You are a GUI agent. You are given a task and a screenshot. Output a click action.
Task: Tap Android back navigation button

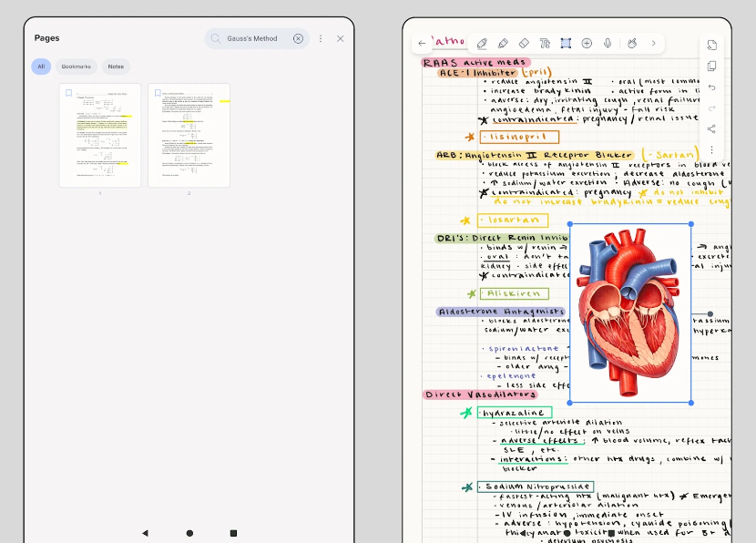pyautogui.click(x=145, y=533)
